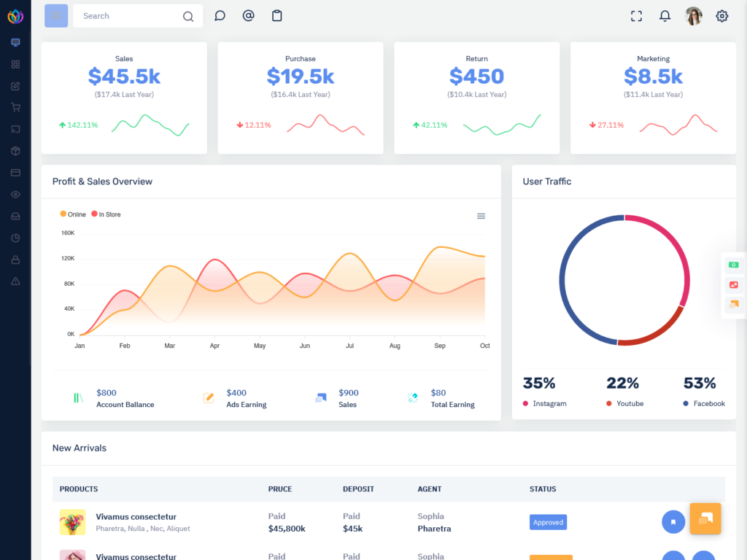Click the orange floating chat button

pyautogui.click(x=705, y=518)
